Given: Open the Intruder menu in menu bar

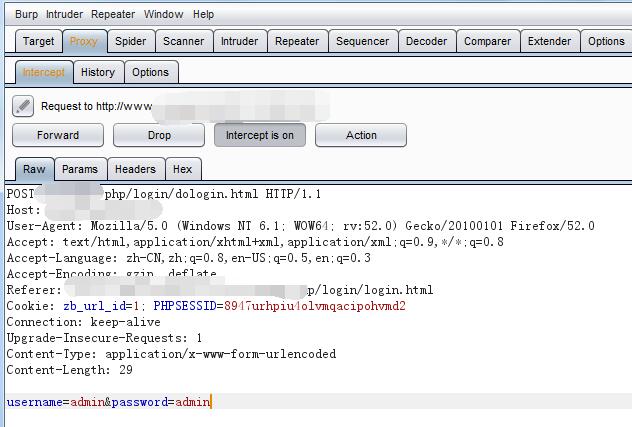Looking at the screenshot, I should tap(65, 15).
